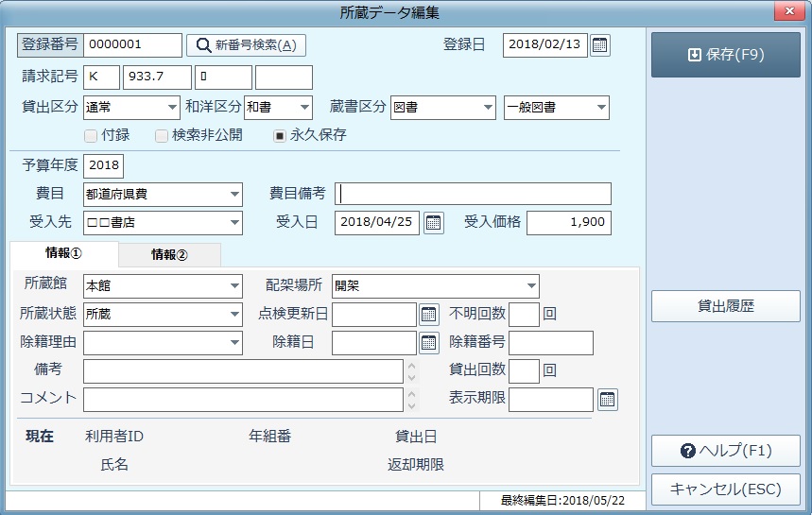Open the 表示期限 calendar picker
Image resolution: width=812 pixels, height=515 pixels.
pos(608,399)
